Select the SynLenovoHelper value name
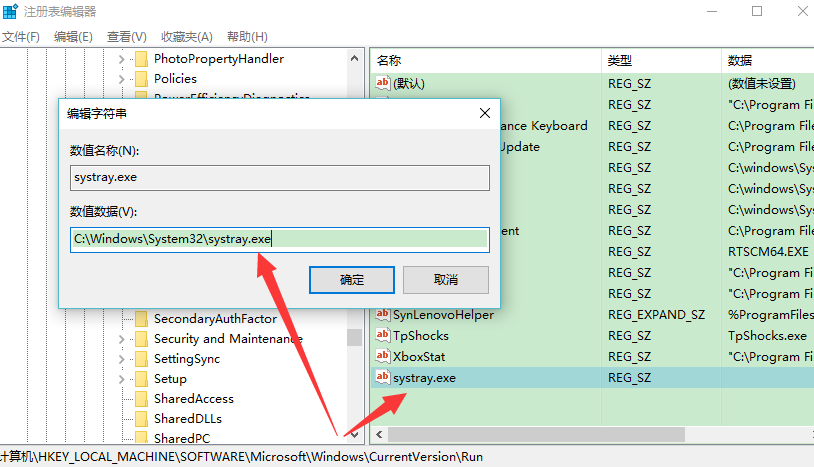 click(443, 315)
